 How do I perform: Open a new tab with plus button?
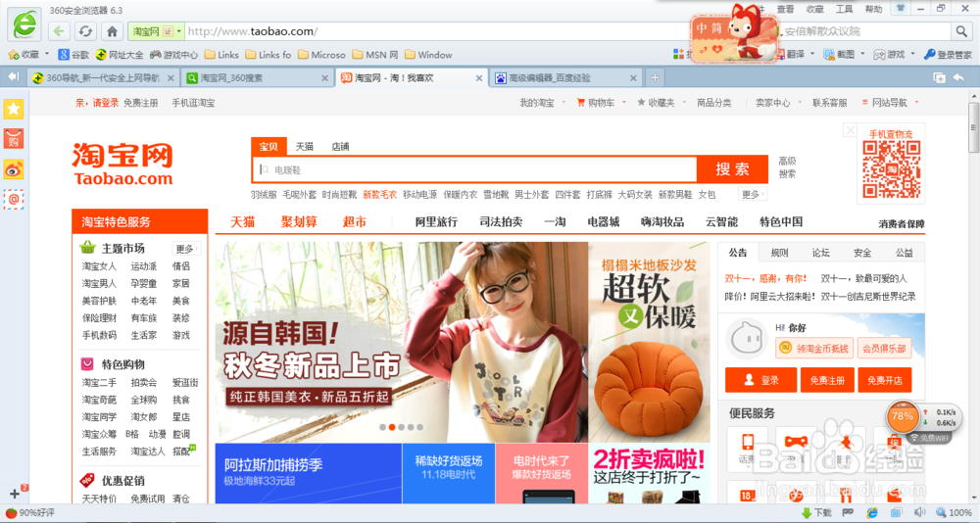[655, 77]
